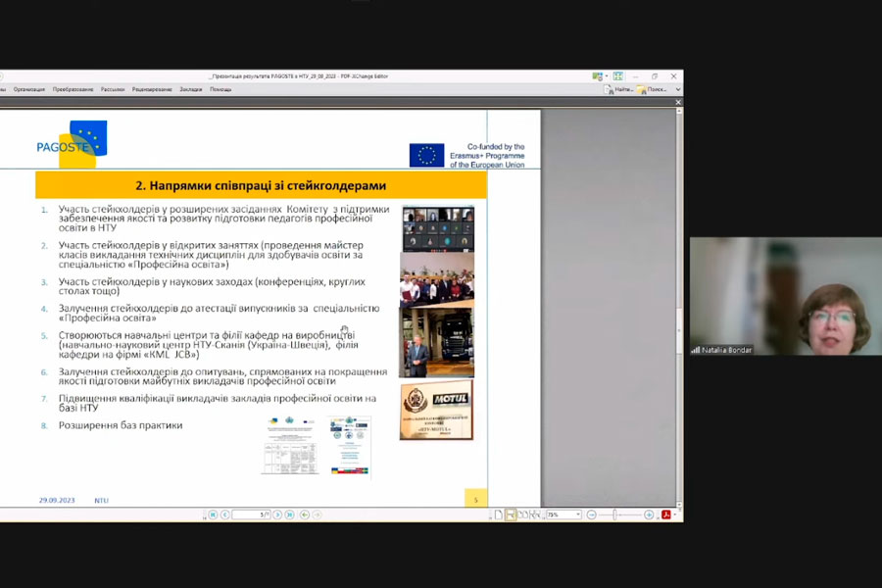Click the certificate table document image
882x588 pixels.
pyautogui.click(x=290, y=446)
